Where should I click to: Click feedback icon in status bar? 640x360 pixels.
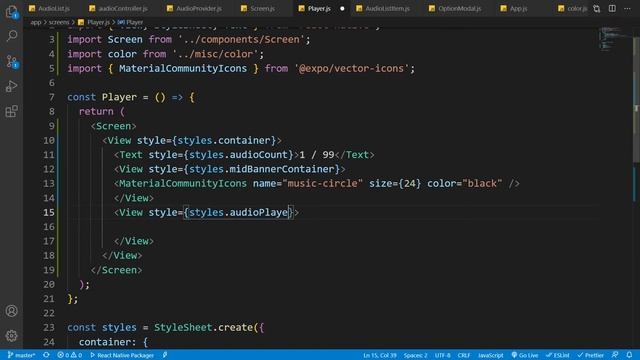(x=615, y=355)
